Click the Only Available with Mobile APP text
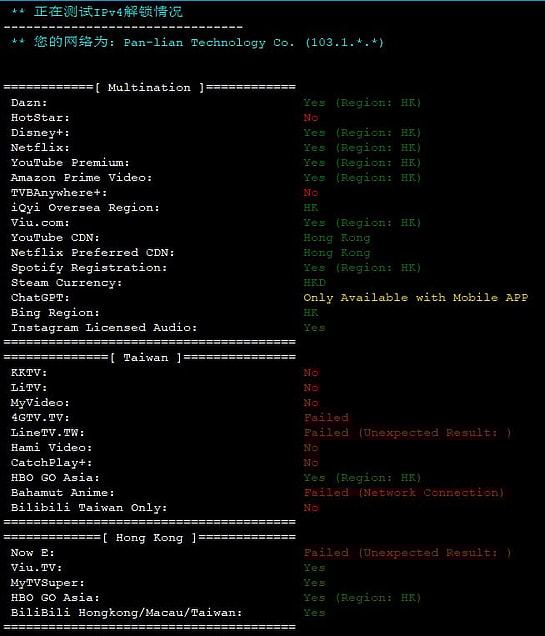This screenshot has width=545, height=636. pyautogui.click(x=416, y=297)
